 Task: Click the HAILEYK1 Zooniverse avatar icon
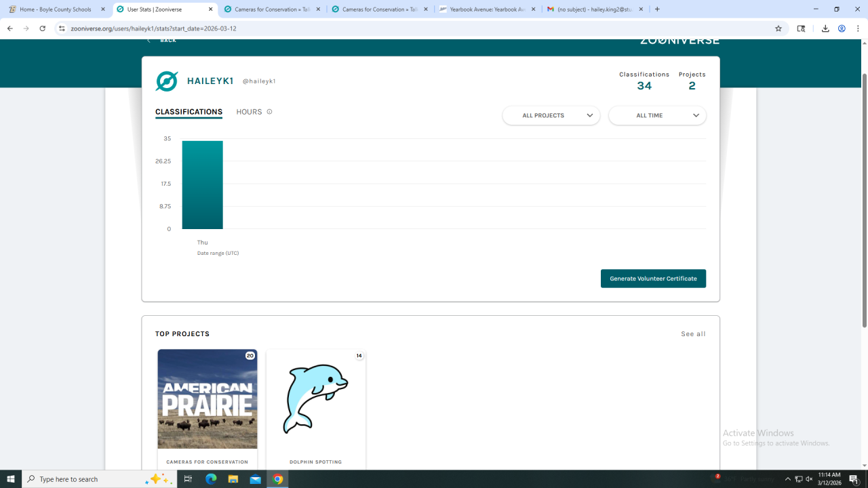pyautogui.click(x=167, y=81)
